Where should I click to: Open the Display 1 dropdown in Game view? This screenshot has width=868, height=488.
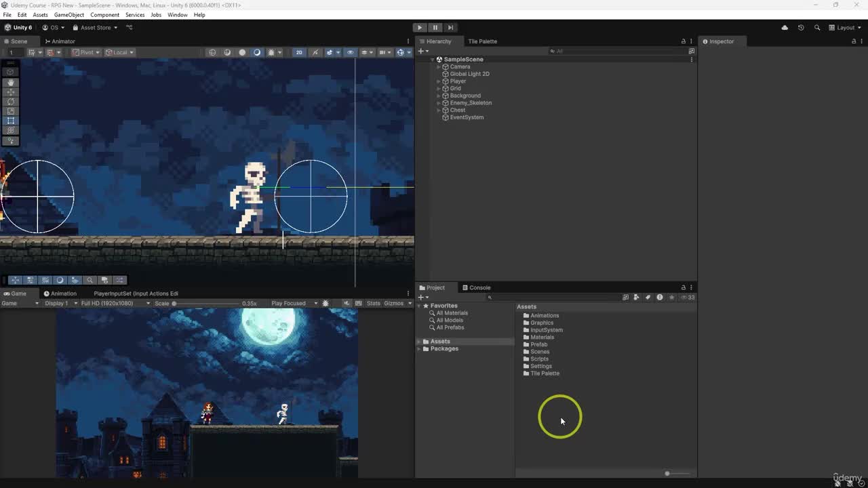pos(60,303)
